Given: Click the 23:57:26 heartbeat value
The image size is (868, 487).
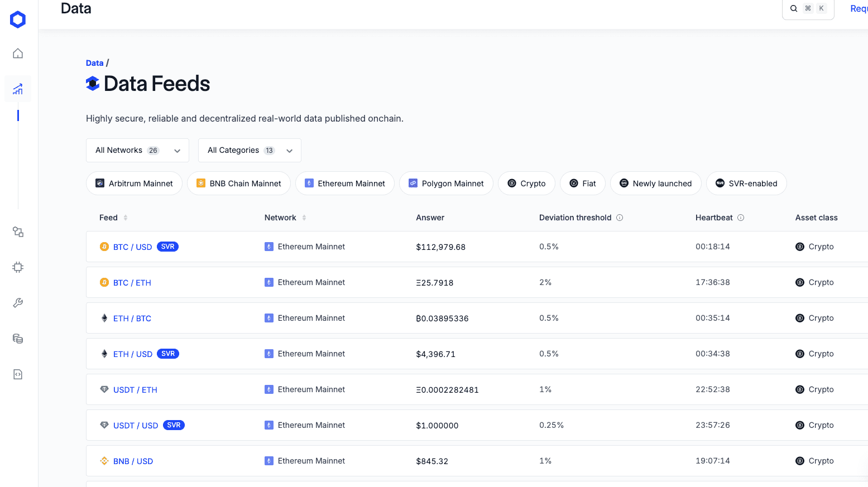Looking at the screenshot, I should click(712, 425).
